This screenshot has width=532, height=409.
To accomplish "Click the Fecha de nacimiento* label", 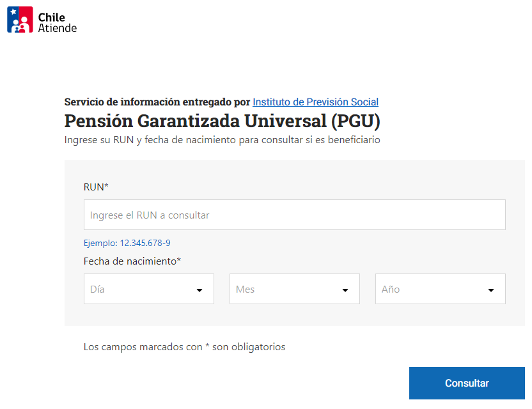I will coord(130,261).
